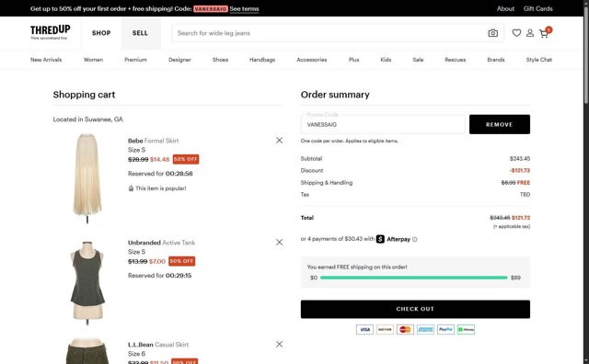Screen dimensions: 589x364
Task: Click 50% OFF badge on Bebe skirt
Action: click(186, 159)
